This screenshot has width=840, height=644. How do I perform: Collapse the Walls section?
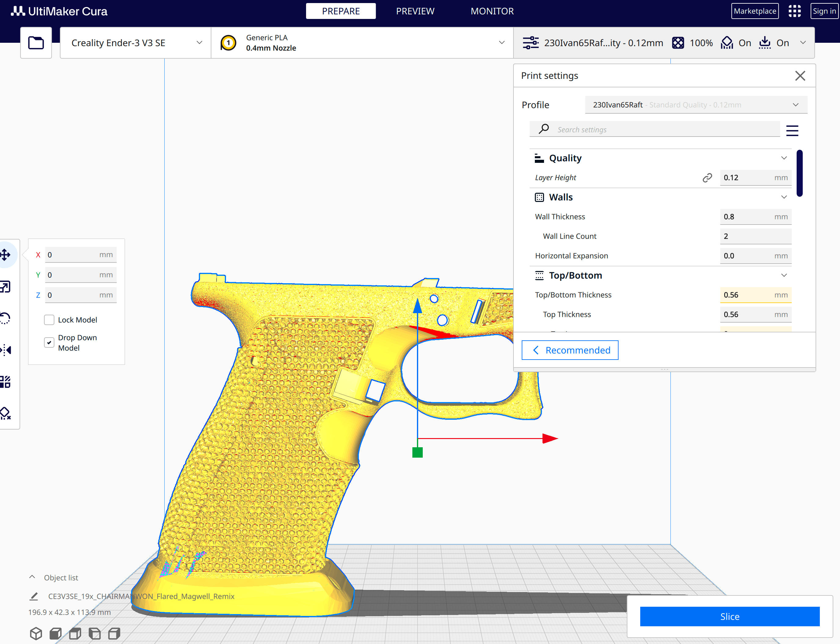point(784,197)
